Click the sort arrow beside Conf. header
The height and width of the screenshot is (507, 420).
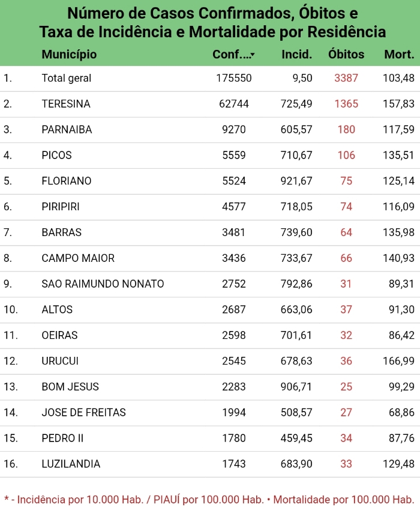coord(253,55)
